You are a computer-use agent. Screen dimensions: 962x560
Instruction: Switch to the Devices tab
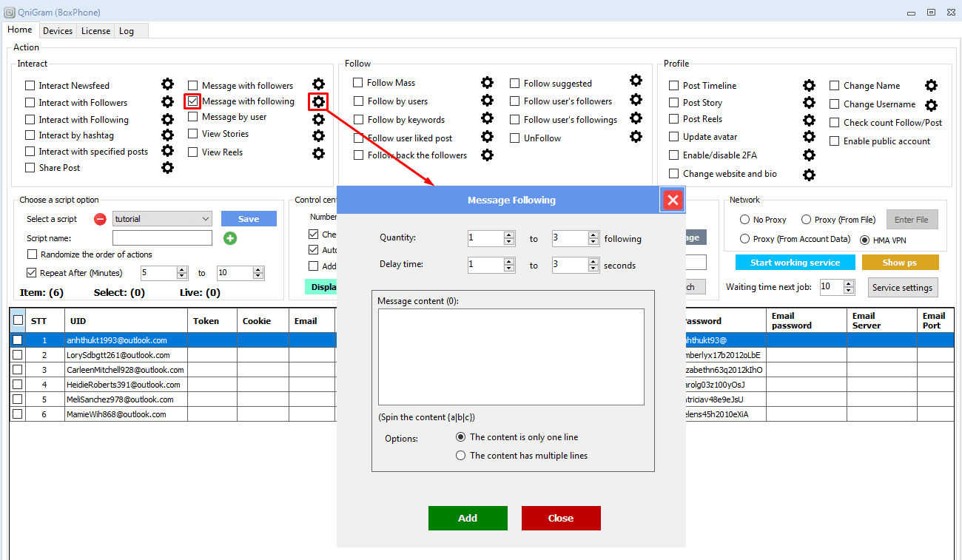click(58, 31)
